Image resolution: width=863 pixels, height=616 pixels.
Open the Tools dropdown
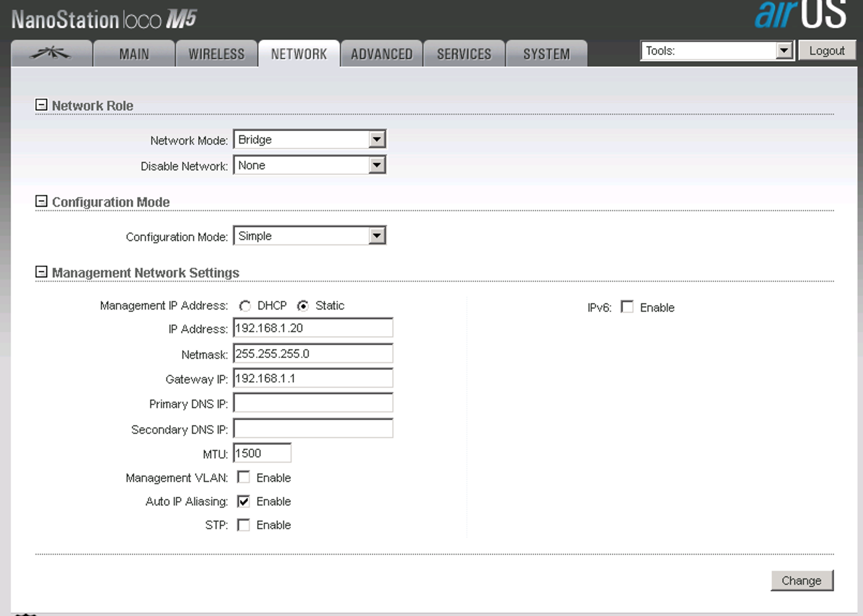(717, 51)
